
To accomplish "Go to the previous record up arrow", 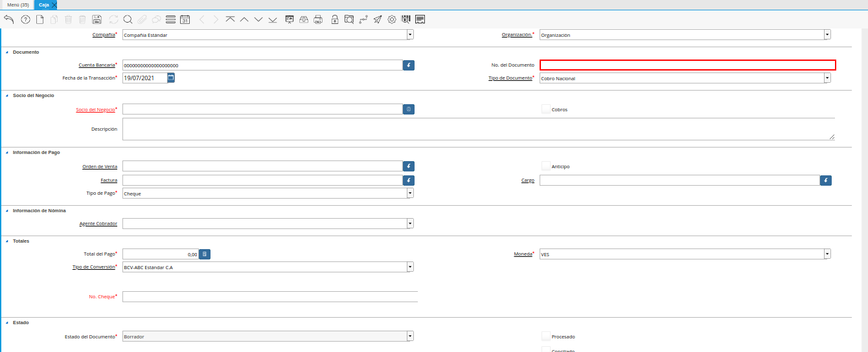I will pyautogui.click(x=244, y=19).
